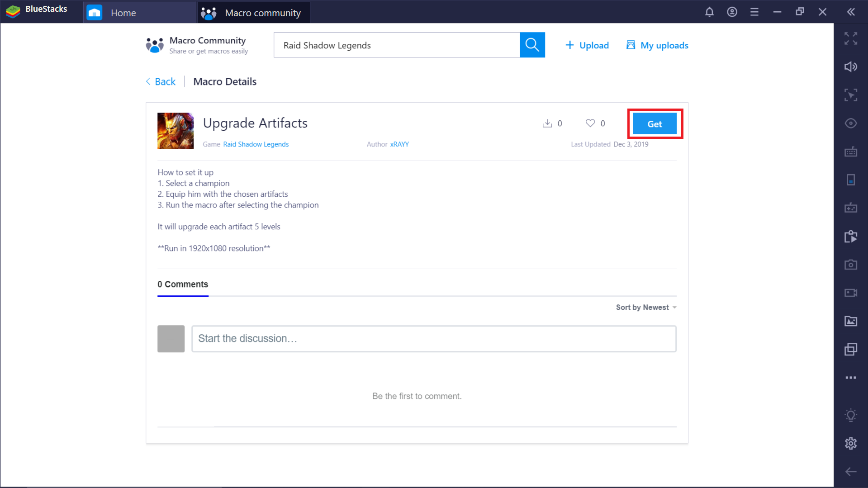Click the Start the discussion comment box
The image size is (868, 488).
click(434, 339)
